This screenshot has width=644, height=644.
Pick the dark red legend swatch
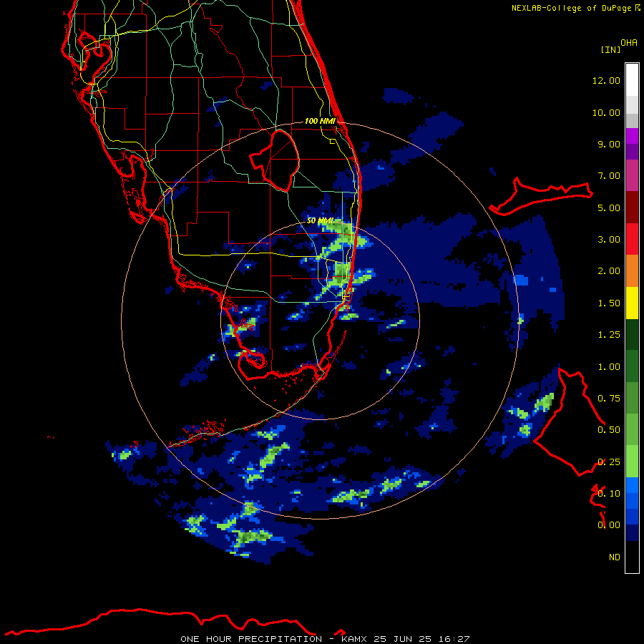coord(632,208)
